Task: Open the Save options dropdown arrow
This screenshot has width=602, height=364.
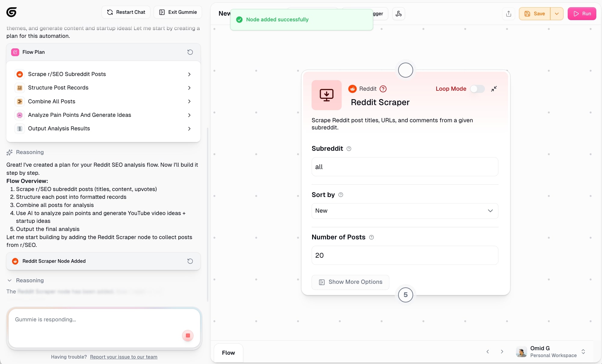Action: pos(557,14)
